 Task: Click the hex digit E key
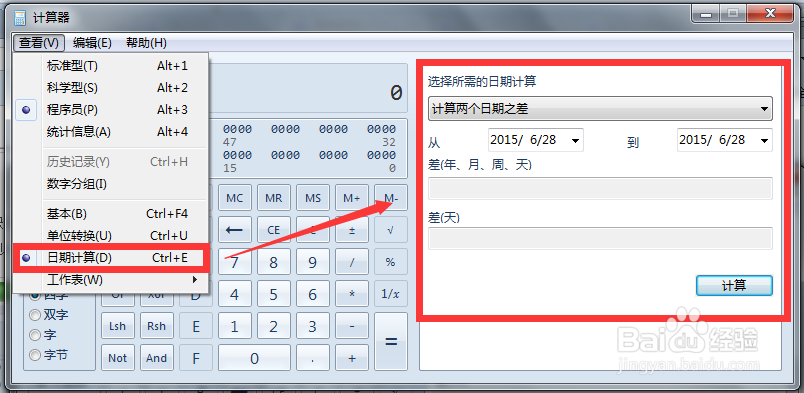pyautogui.click(x=195, y=326)
